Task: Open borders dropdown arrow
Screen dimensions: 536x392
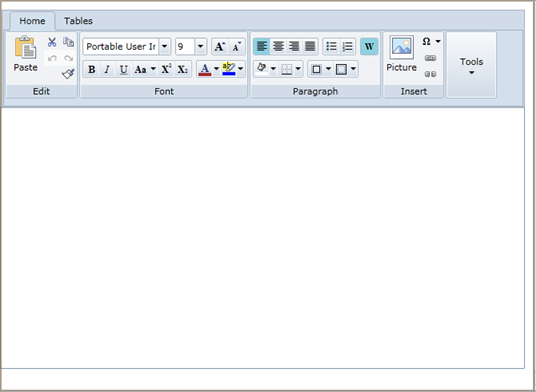Action: coord(298,69)
